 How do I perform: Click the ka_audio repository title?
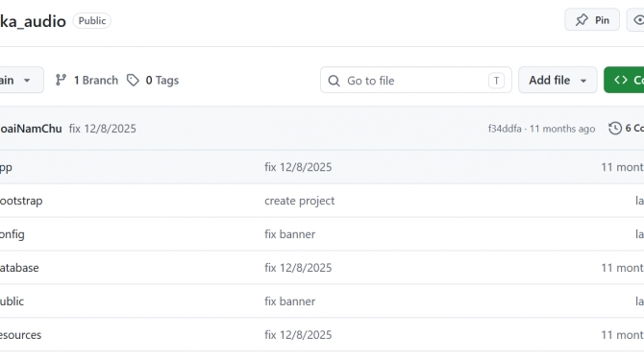[33, 21]
